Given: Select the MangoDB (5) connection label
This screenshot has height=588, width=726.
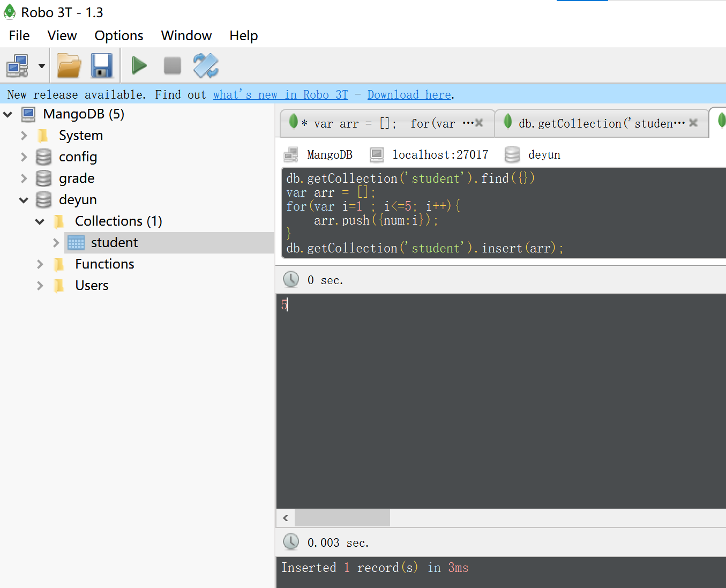Looking at the screenshot, I should click(x=84, y=114).
